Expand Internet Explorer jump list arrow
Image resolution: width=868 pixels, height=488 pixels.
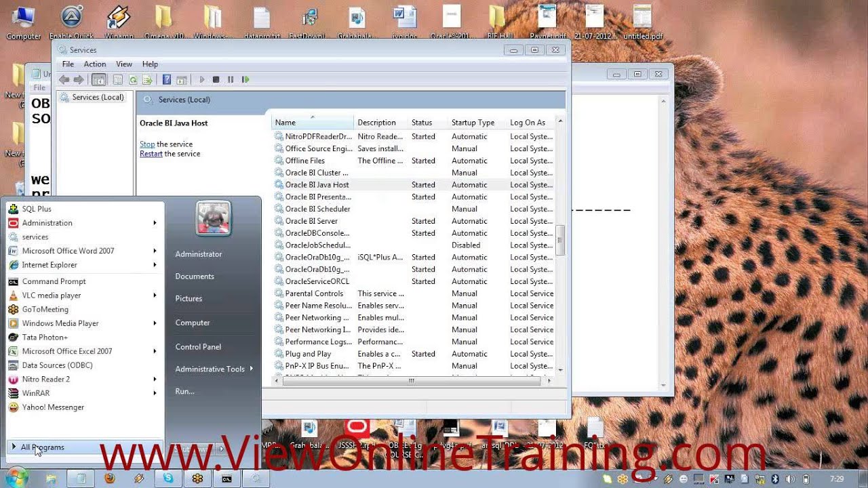[x=155, y=265]
